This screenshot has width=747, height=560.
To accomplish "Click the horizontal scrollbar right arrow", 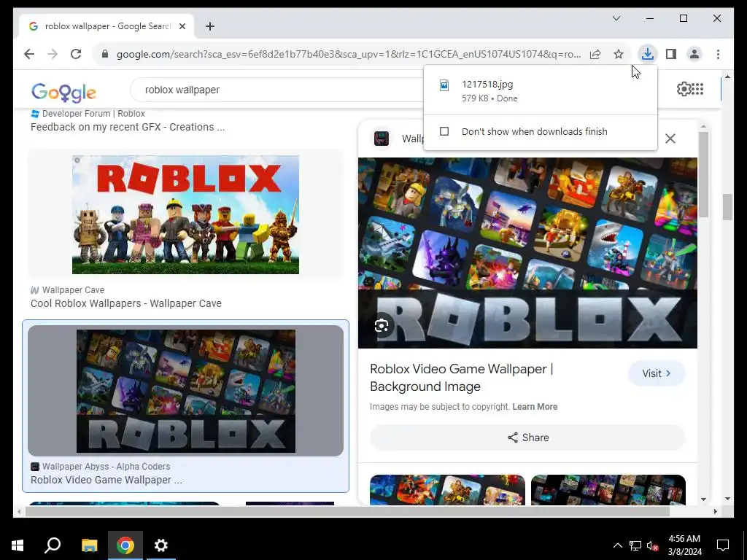I will tap(715, 511).
